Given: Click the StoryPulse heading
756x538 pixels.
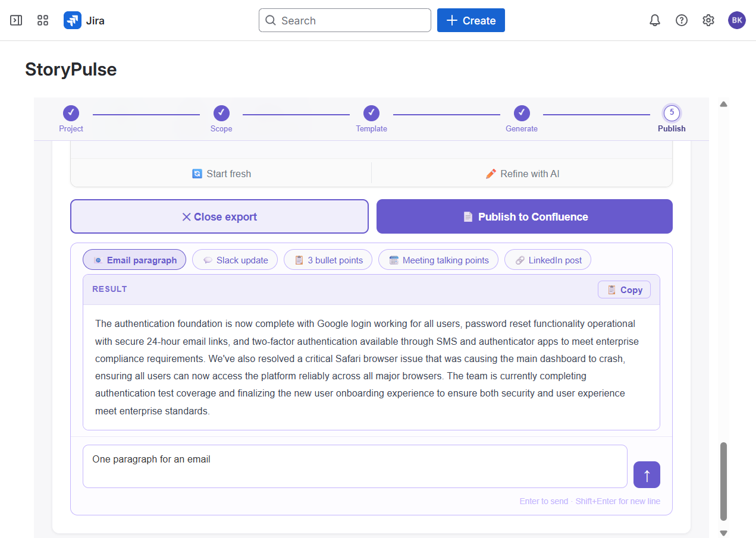Looking at the screenshot, I should point(71,70).
